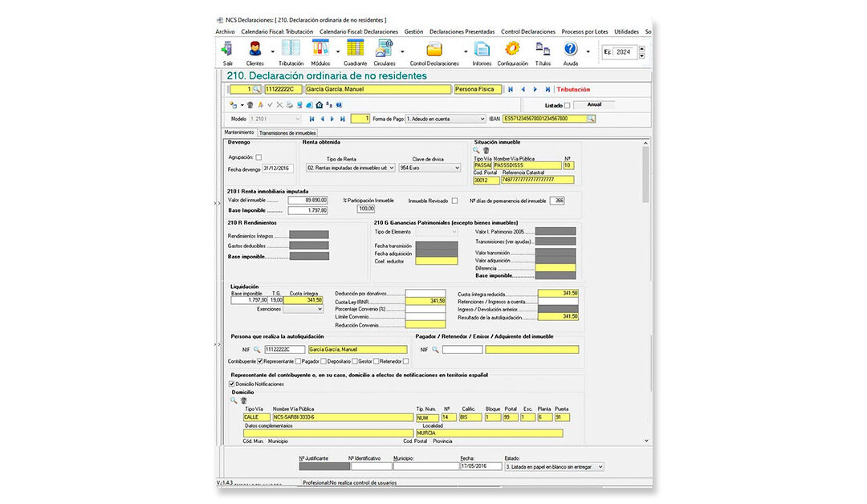Open the Ayuda help icon
Image resolution: width=867 pixels, height=504 pixels.
(x=570, y=49)
